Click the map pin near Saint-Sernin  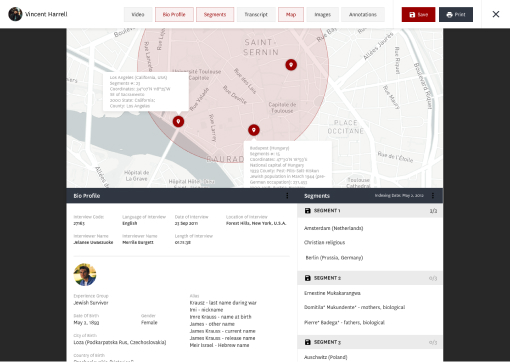tap(291, 65)
